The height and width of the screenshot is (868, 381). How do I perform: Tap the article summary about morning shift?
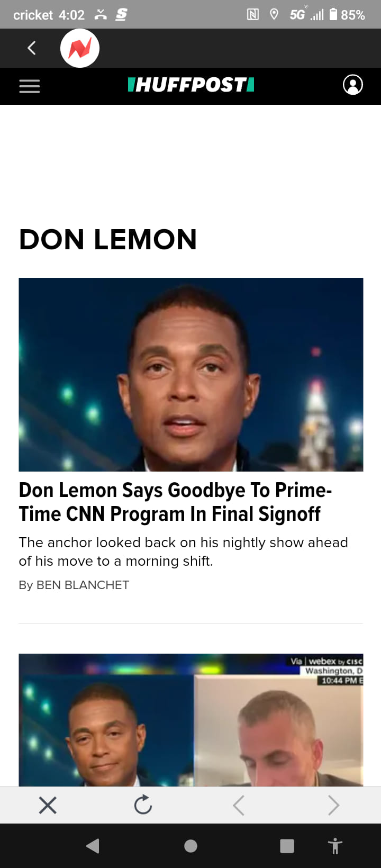(x=183, y=551)
